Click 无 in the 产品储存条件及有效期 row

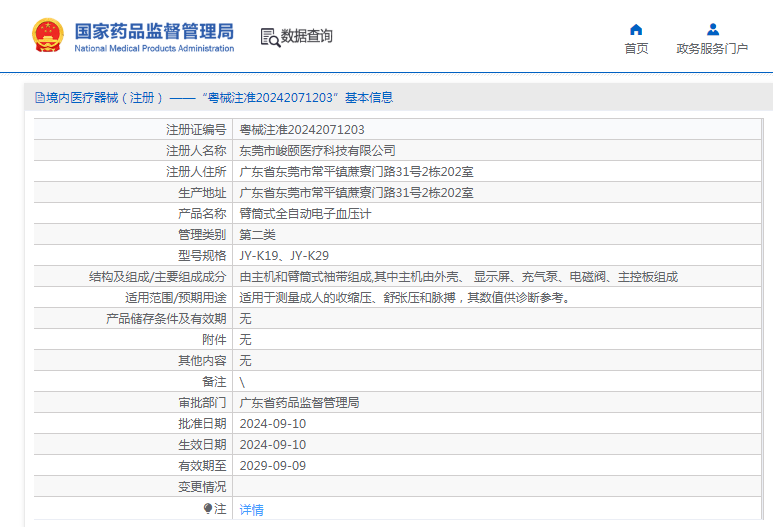[245, 319]
